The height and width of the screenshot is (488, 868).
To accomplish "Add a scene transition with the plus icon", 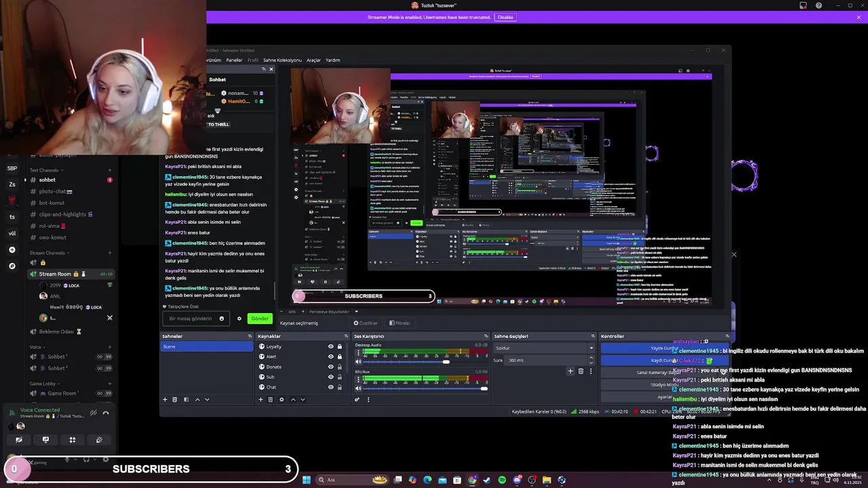I will 570,371.
